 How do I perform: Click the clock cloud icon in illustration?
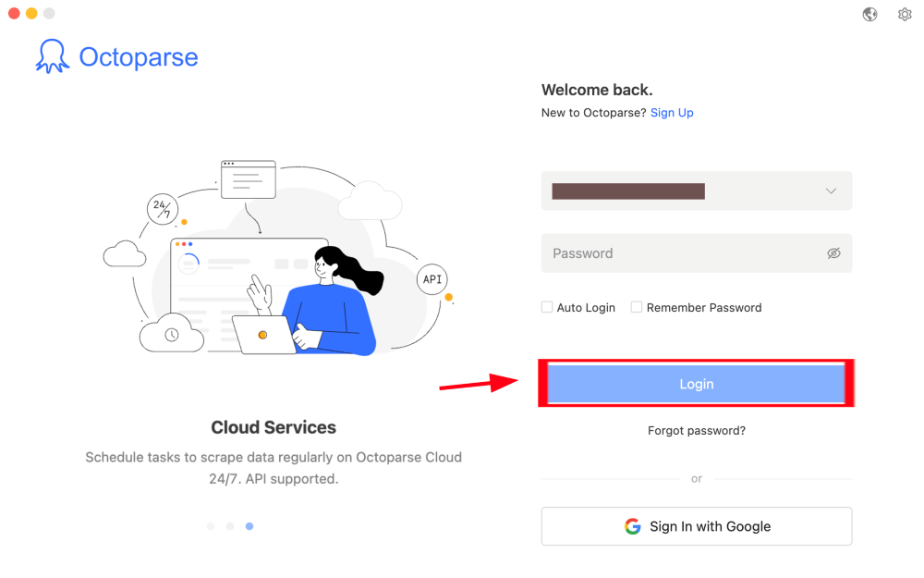171,334
